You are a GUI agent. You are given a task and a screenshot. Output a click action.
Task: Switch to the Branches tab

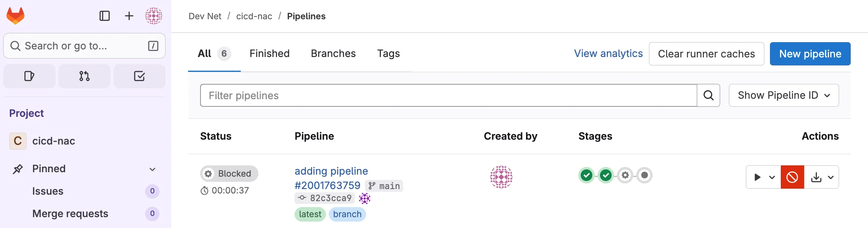click(x=333, y=53)
